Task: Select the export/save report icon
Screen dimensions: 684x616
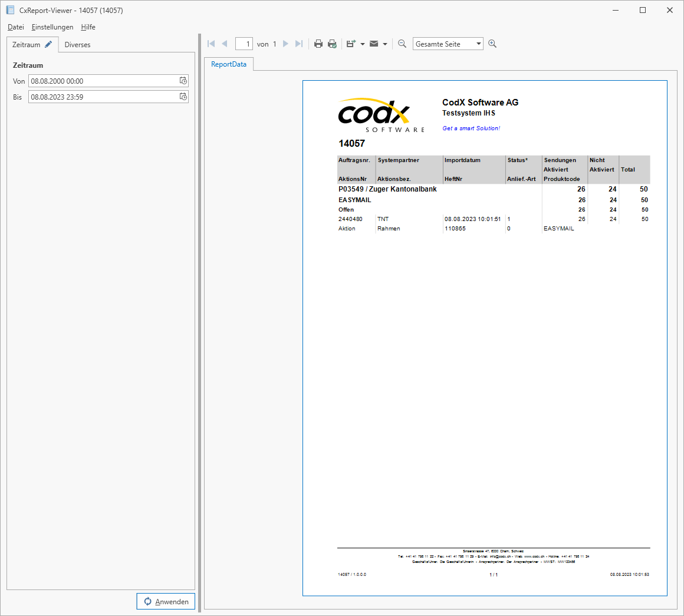Action: tap(351, 43)
